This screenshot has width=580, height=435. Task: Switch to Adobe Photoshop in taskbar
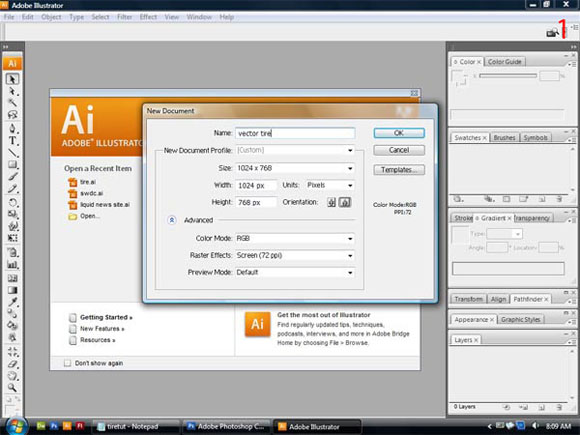(226, 426)
